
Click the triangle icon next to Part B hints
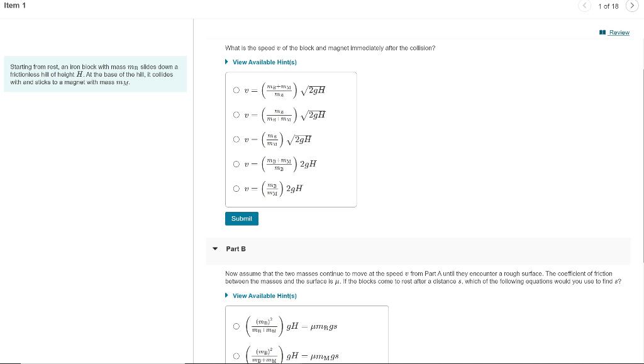coord(227,295)
